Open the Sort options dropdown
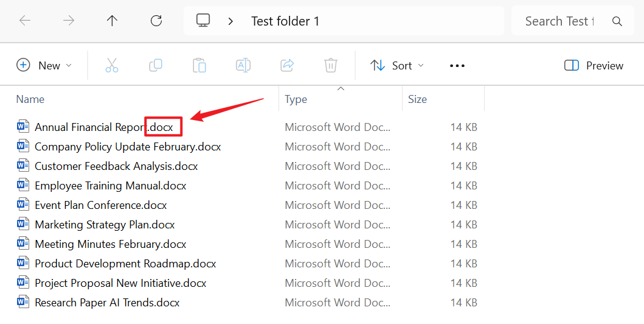Viewport: 644px width, 324px height. click(x=397, y=65)
